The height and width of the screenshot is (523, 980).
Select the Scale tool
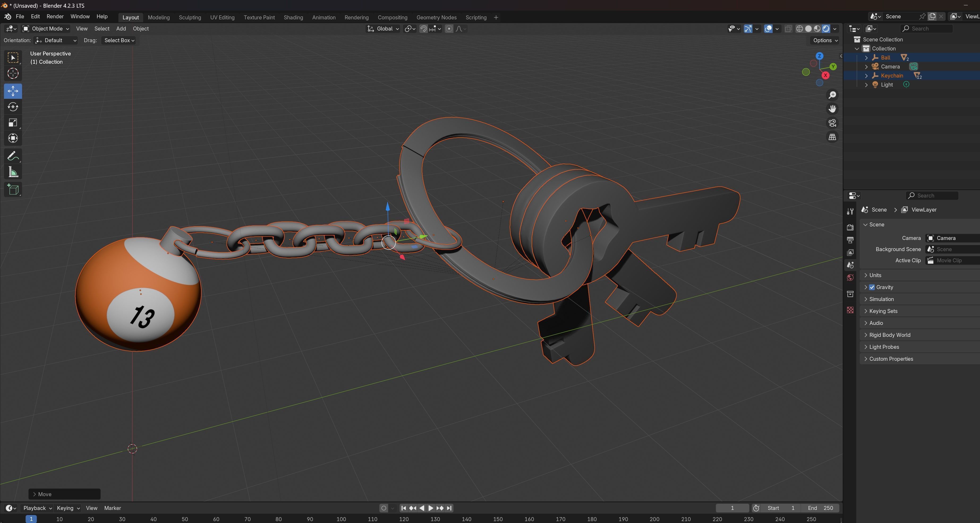tap(13, 122)
